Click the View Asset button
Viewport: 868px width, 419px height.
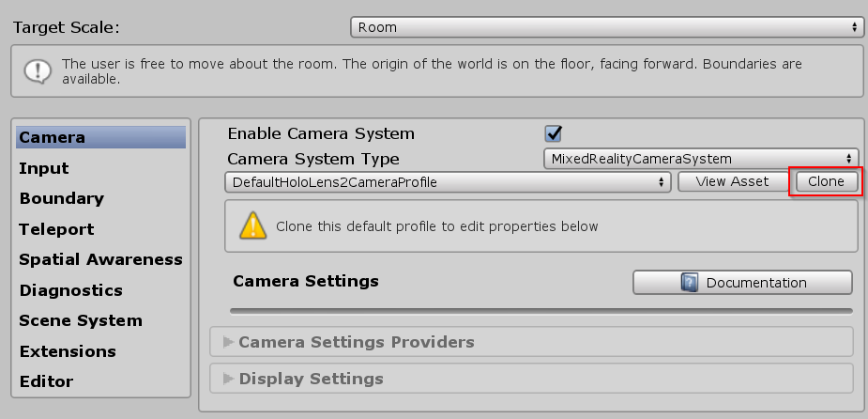[x=732, y=182]
